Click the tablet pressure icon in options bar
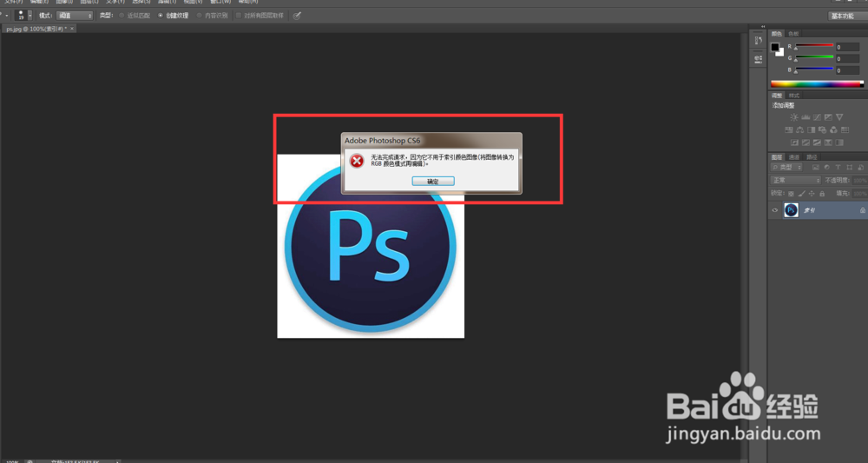This screenshot has height=463, width=868. coord(297,16)
